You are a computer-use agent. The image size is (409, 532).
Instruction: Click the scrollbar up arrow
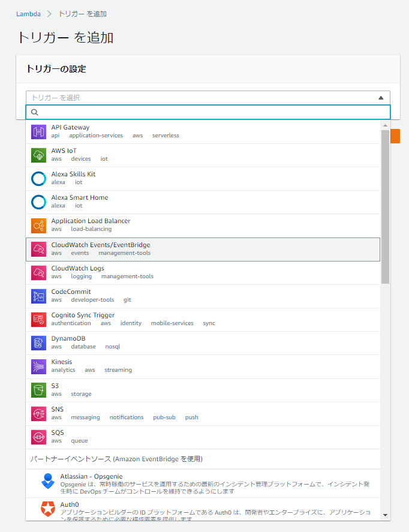click(385, 125)
